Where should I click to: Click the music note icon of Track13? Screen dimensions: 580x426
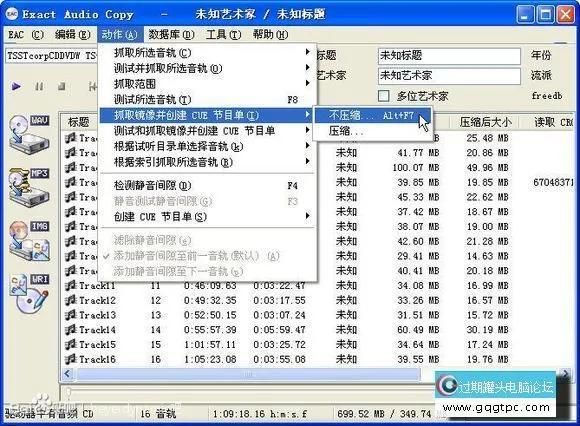coord(71,314)
